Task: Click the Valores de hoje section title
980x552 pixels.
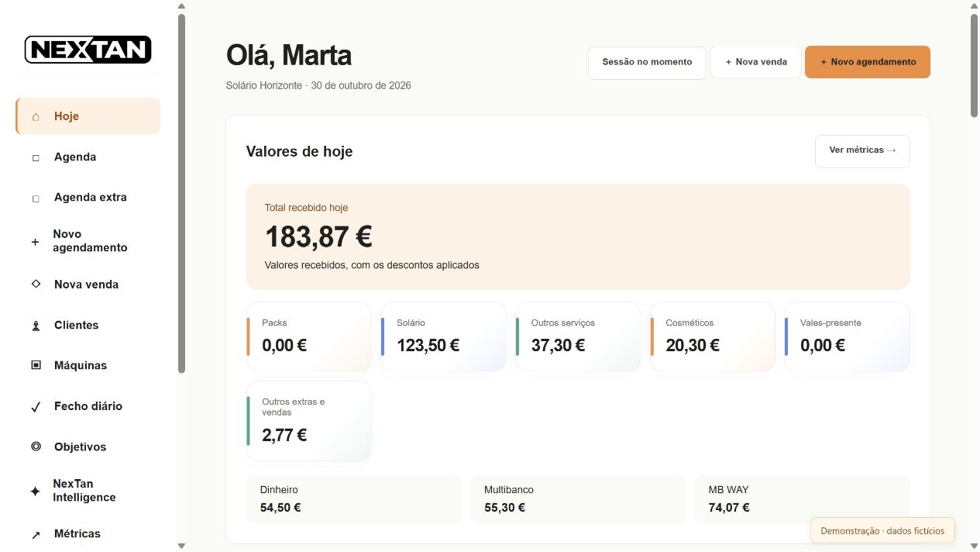Action: [299, 151]
